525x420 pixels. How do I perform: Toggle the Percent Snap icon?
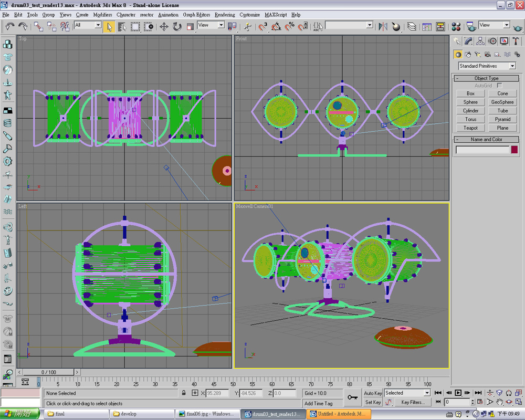tap(289, 26)
